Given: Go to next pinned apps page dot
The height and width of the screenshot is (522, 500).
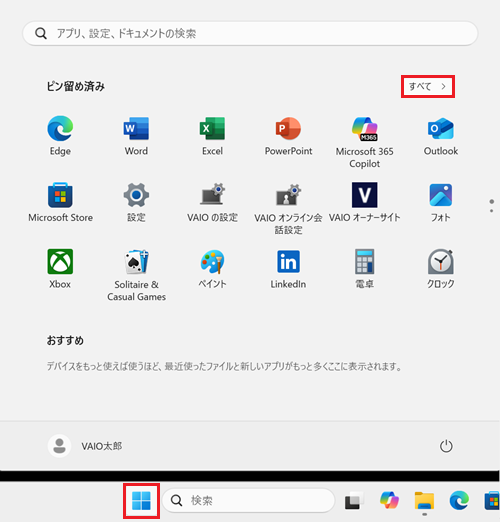Looking at the screenshot, I should [491, 211].
